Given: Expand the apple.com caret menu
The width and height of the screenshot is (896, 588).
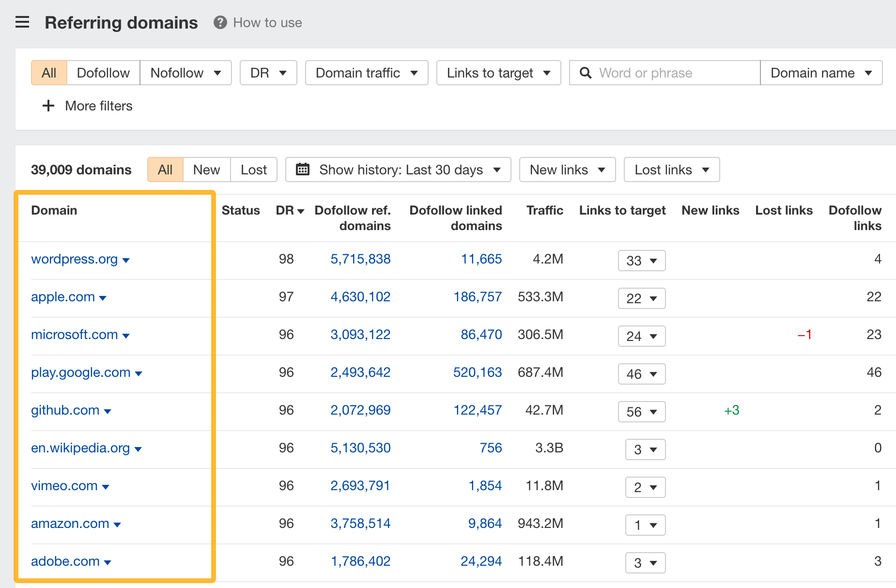Looking at the screenshot, I should (x=103, y=298).
